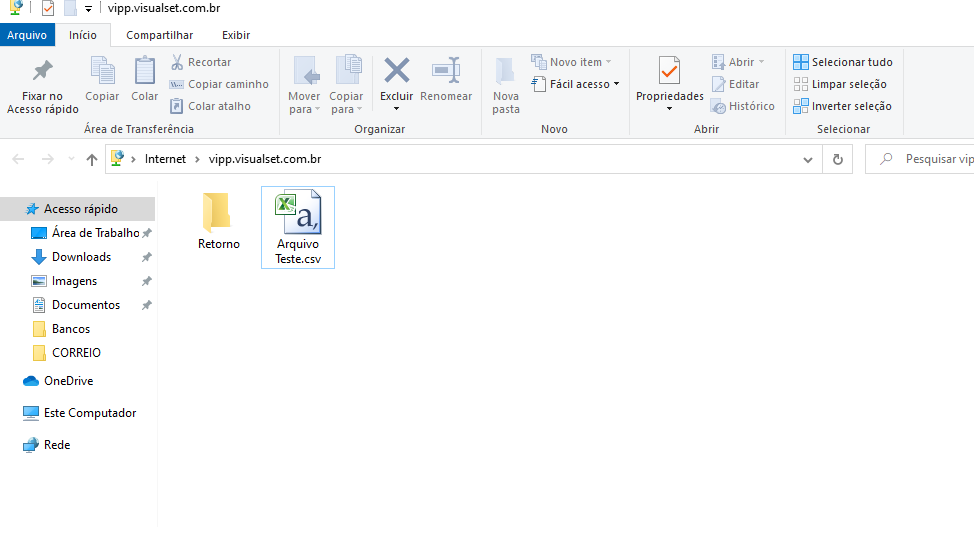
Task: Click Copiar caminho in ribbon
Action: tap(219, 84)
